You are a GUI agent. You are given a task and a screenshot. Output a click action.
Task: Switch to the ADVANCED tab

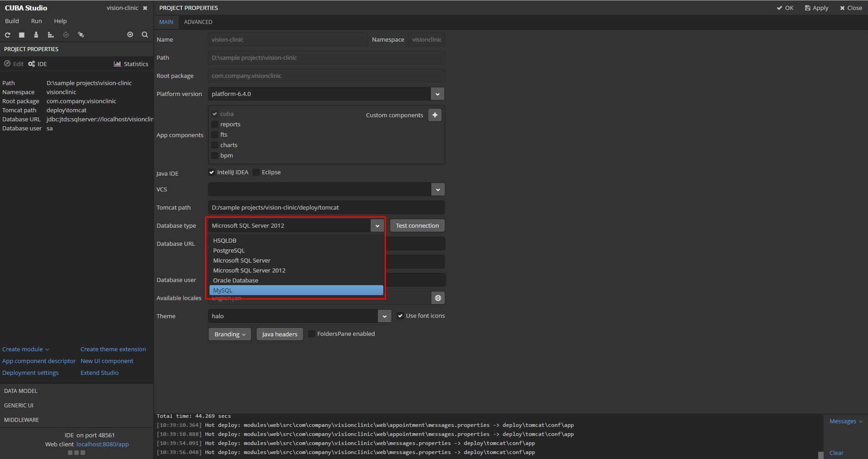click(x=198, y=22)
